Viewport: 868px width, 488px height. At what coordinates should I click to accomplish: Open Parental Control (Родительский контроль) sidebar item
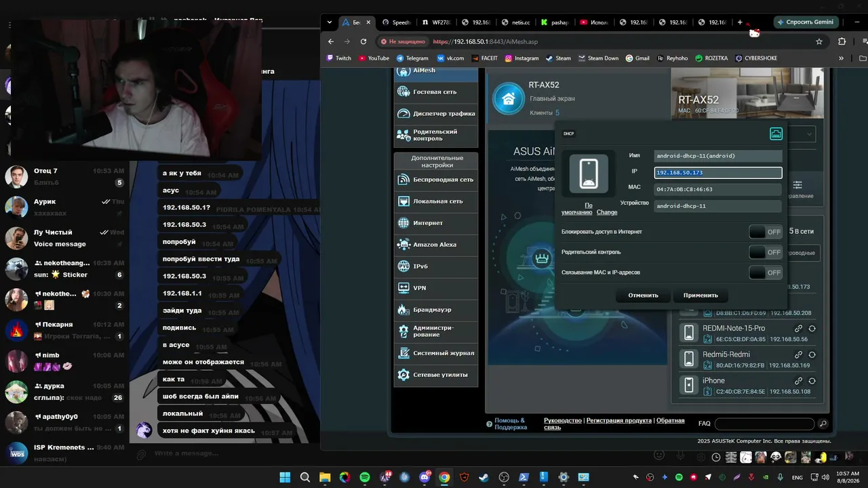(436, 135)
